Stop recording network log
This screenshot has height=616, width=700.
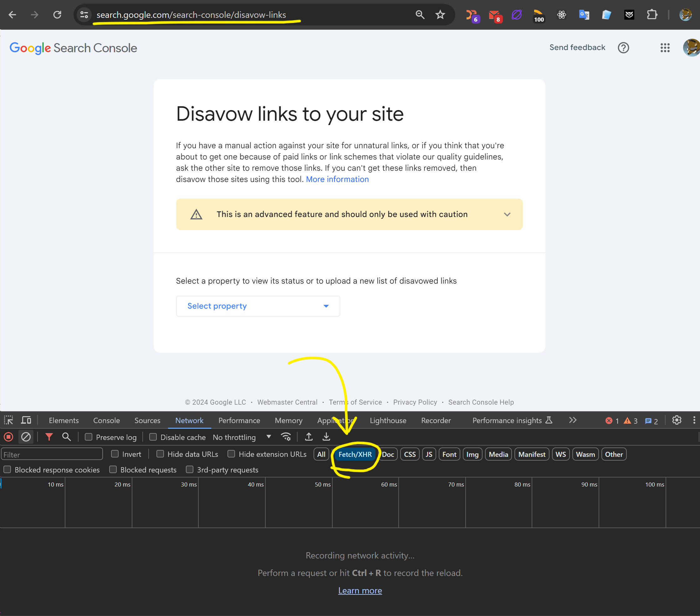click(8, 437)
